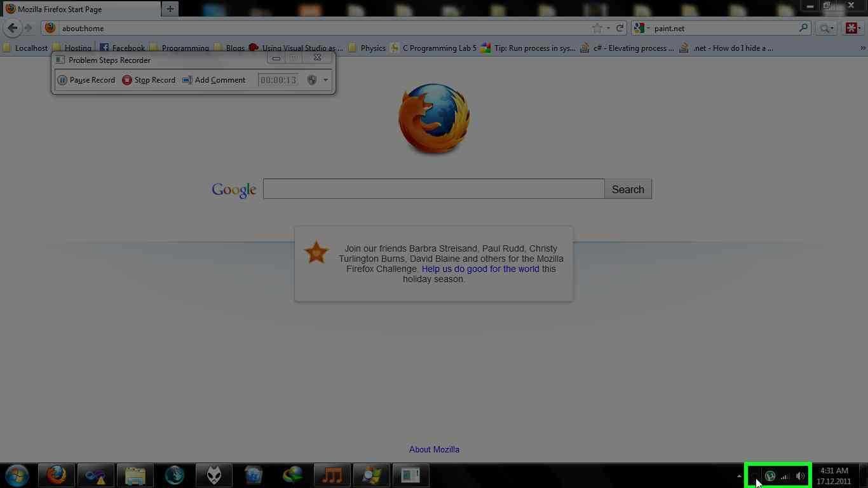
Task: Click the blue round app taskbar icon
Action: coord(175,475)
